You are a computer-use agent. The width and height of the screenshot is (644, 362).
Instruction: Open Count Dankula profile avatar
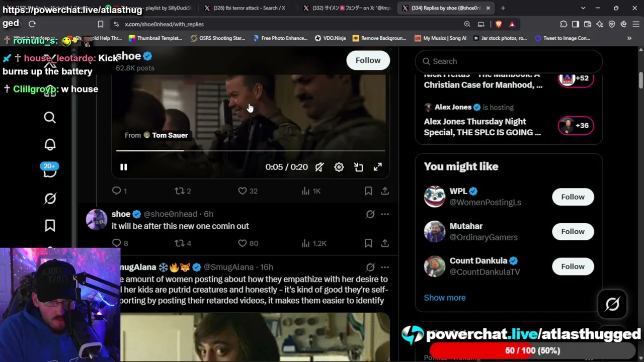pos(435,266)
